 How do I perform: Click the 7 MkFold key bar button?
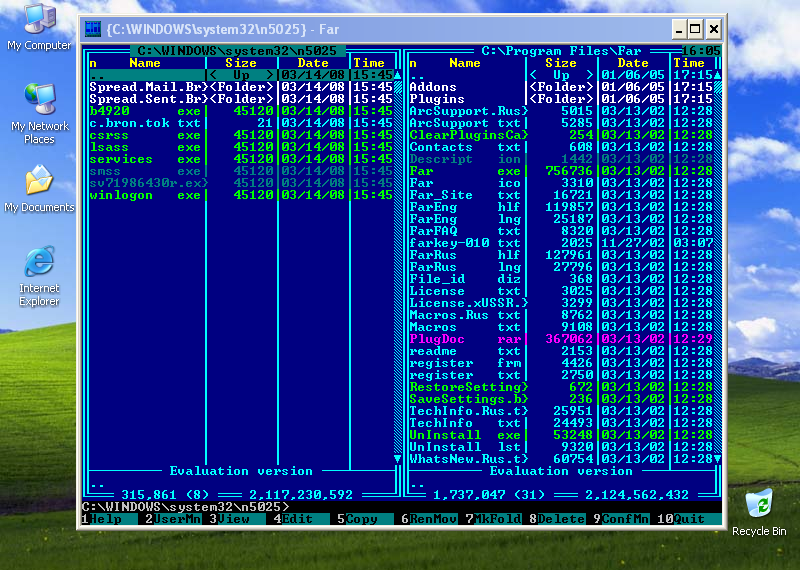click(x=493, y=519)
